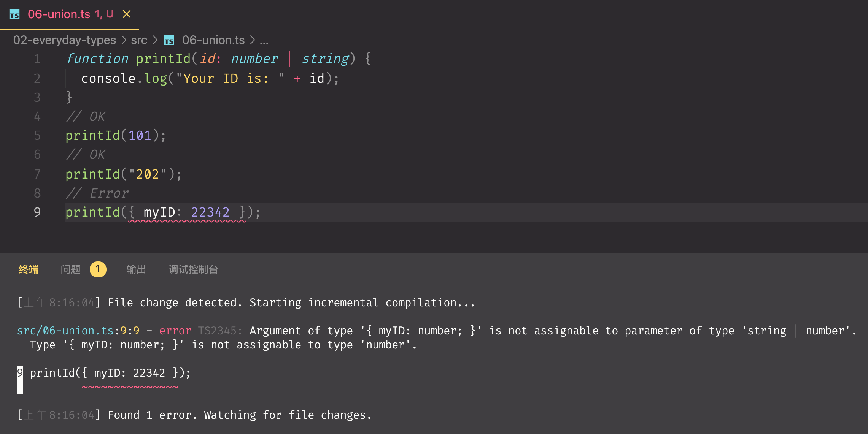Close the 06-union.ts editor tab
This screenshot has width=868, height=434.
[127, 14]
